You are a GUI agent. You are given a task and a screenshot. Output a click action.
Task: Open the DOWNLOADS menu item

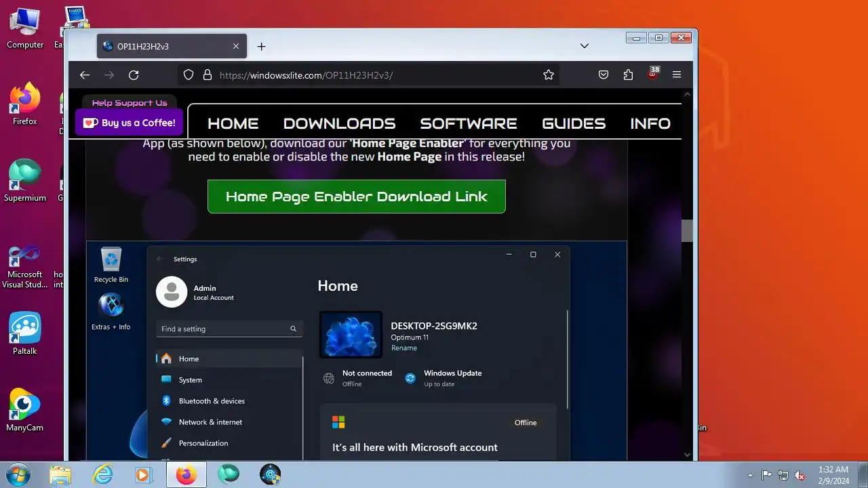[x=339, y=123]
